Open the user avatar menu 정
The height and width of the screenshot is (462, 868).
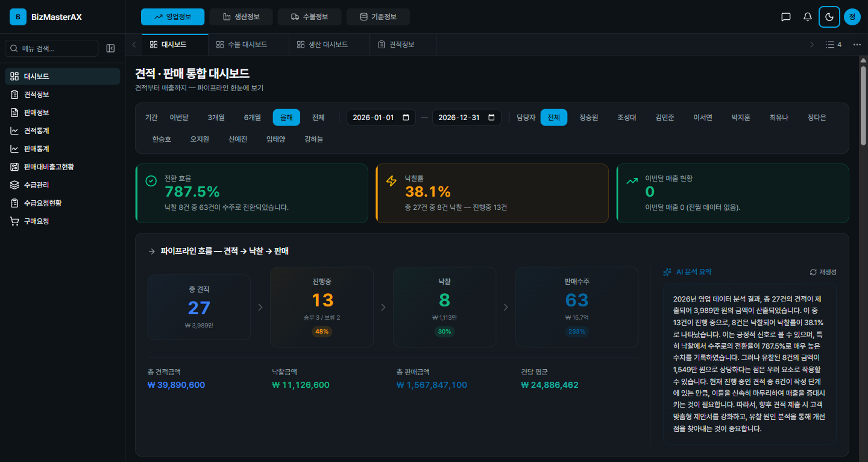point(852,17)
